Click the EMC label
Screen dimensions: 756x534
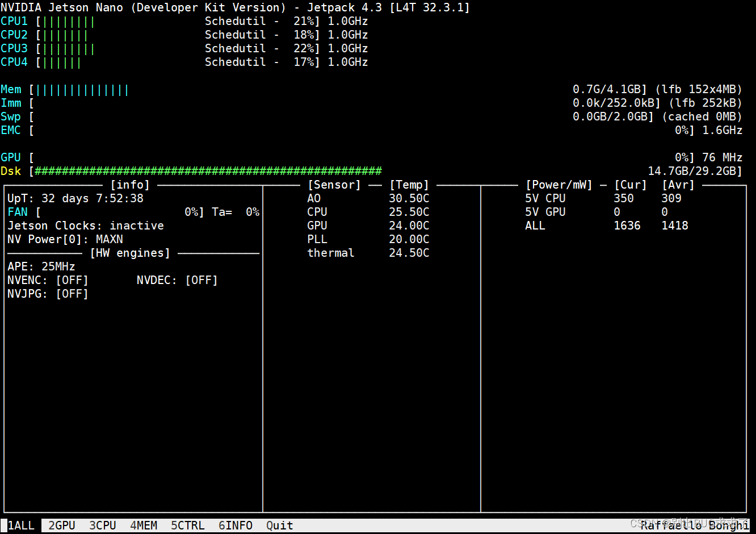tap(11, 131)
